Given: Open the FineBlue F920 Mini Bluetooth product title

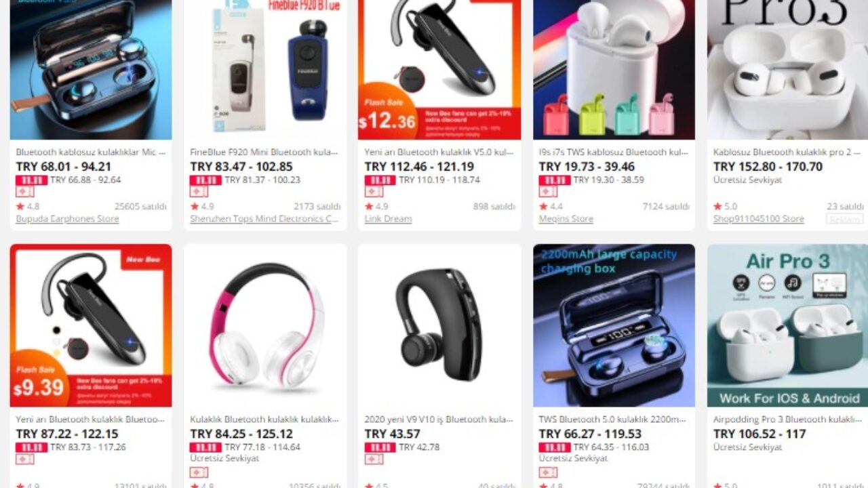Looking at the screenshot, I should pos(264,152).
